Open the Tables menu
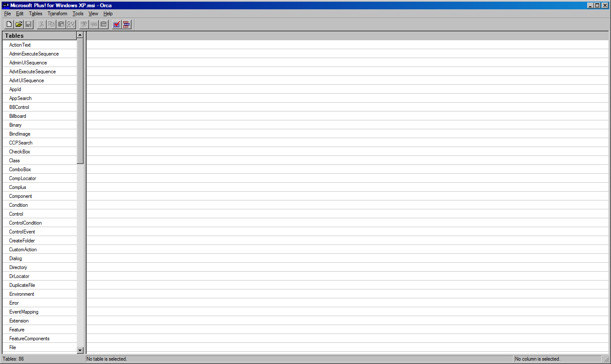 pyautogui.click(x=36, y=14)
